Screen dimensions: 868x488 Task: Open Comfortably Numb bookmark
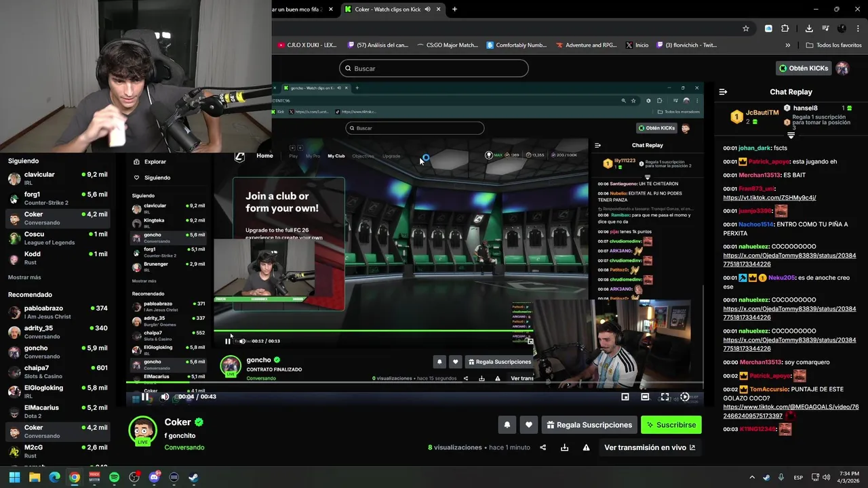[517, 45]
